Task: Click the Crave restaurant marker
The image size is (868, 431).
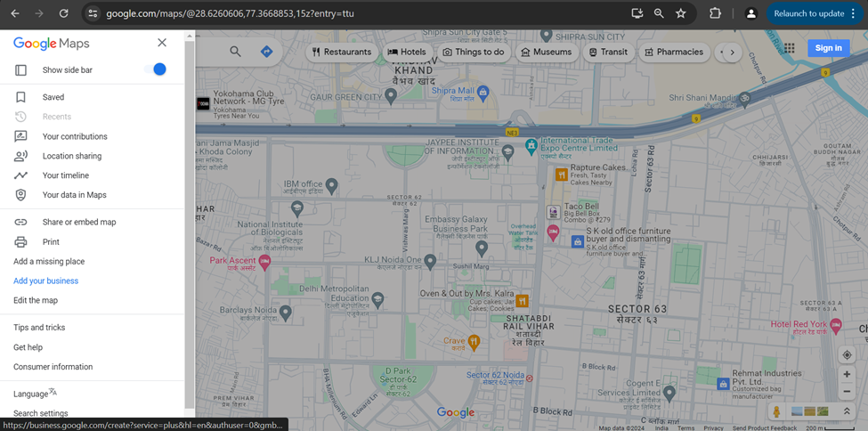Action: 474,342
